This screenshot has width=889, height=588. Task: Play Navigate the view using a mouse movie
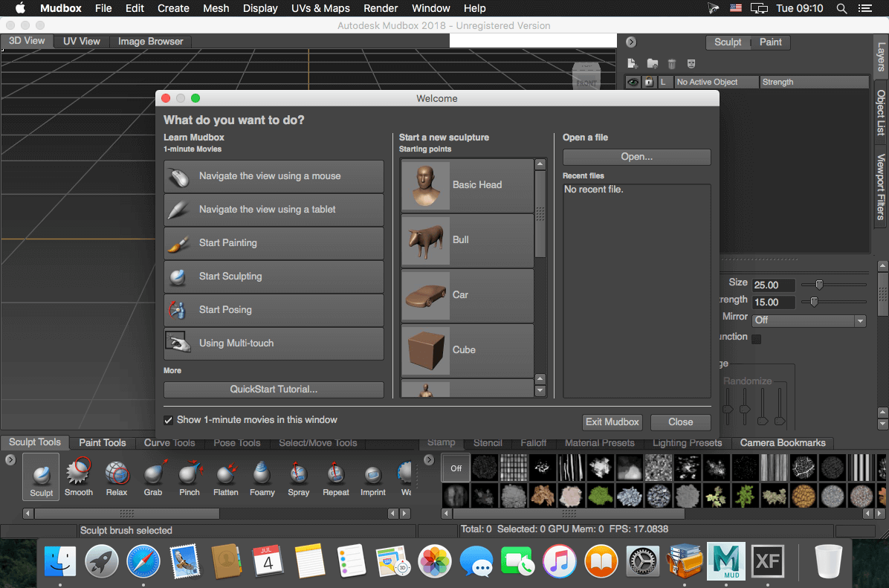pos(274,176)
